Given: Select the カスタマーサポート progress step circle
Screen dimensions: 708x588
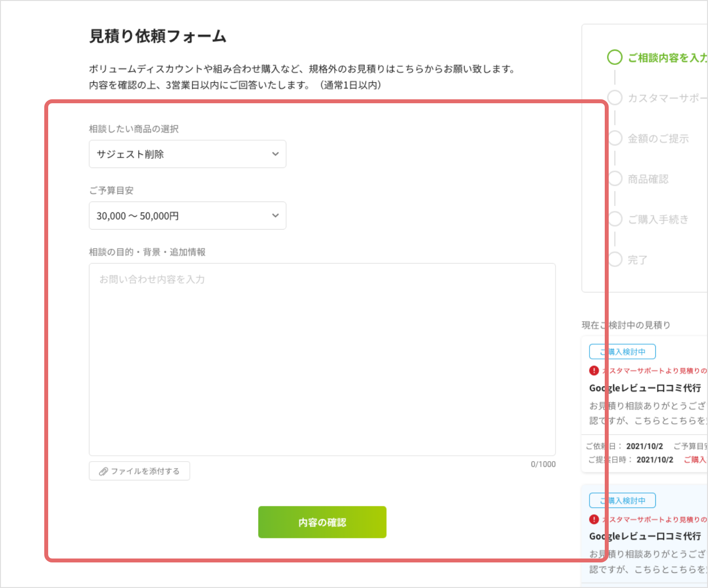Looking at the screenshot, I should point(615,97).
